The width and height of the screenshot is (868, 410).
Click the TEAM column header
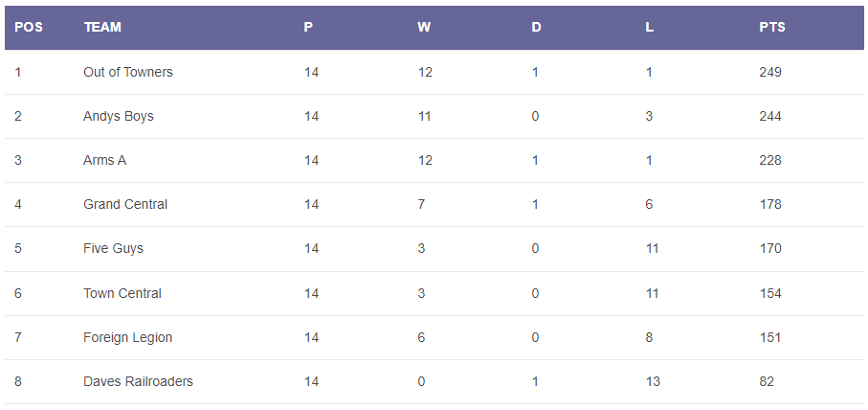click(102, 27)
